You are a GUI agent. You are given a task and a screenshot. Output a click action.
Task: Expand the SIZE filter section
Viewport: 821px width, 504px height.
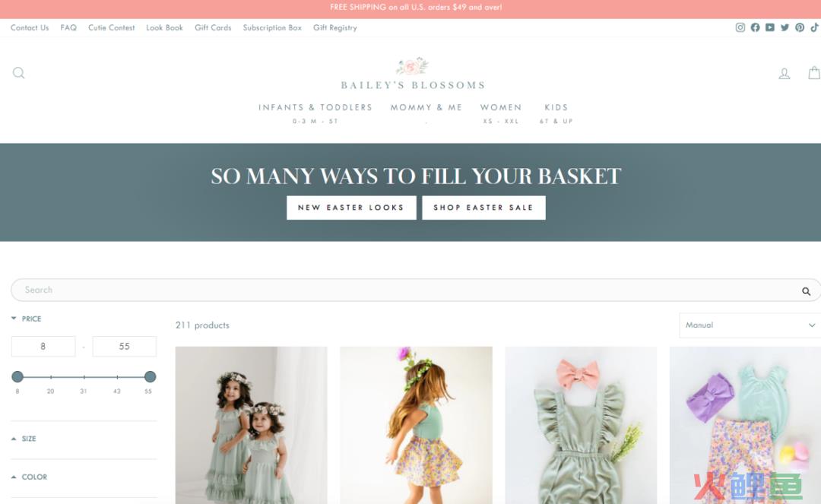click(24, 439)
